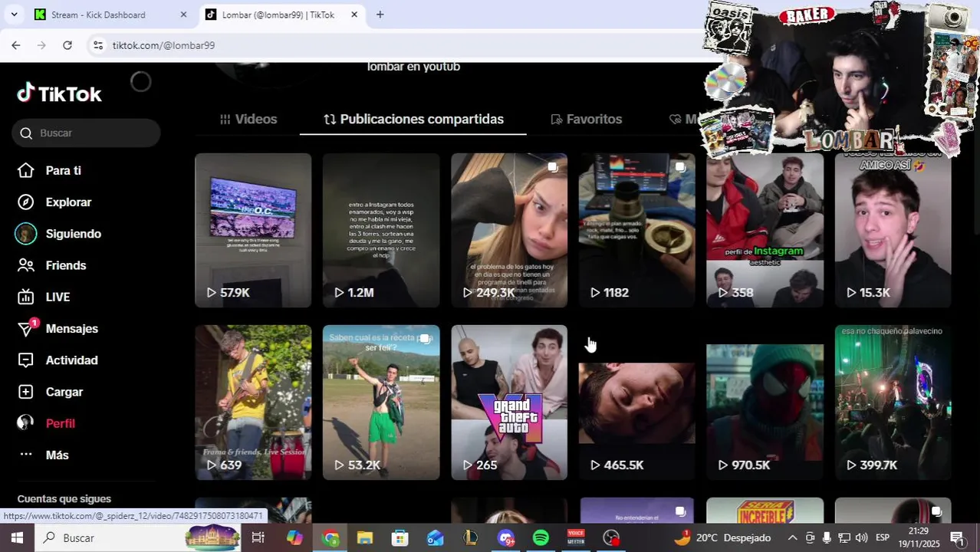
Task: Open concert video with 399.7K views
Action: click(893, 402)
